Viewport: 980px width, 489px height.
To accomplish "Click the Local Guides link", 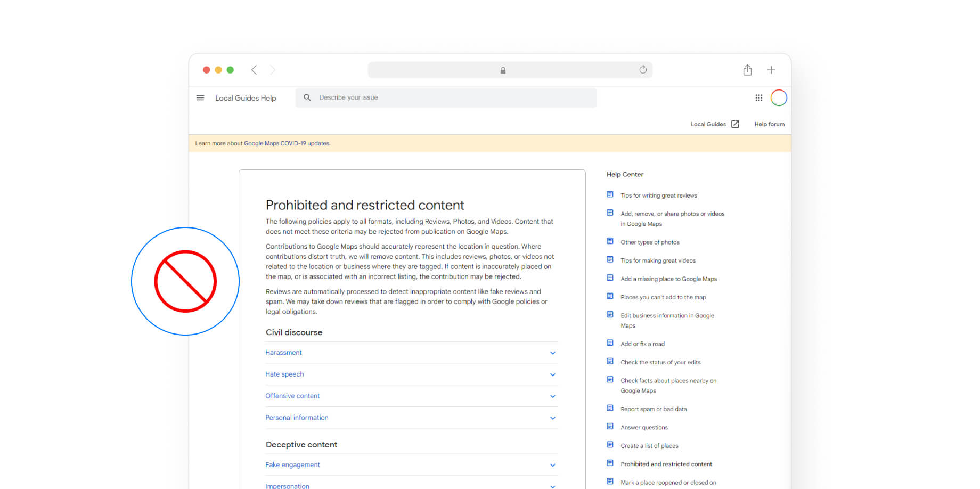I will pos(708,124).
